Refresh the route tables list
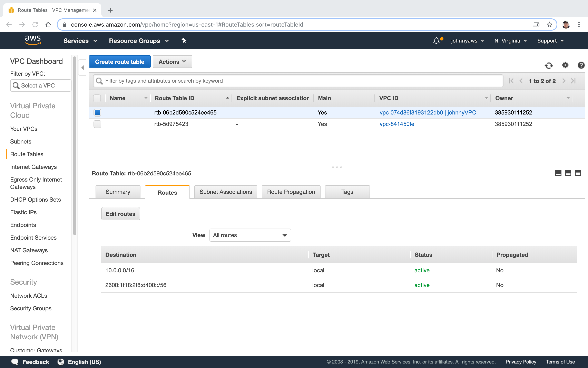588x368 pixels. 549,65
